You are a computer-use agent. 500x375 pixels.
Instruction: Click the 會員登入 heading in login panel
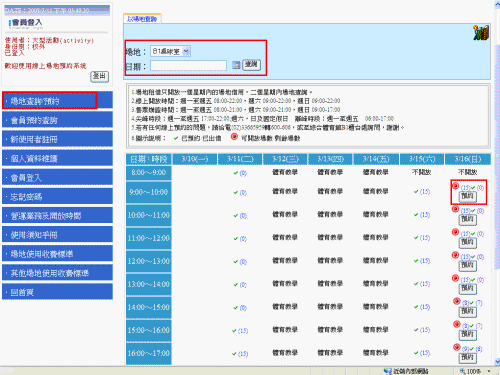coord(27,22)
